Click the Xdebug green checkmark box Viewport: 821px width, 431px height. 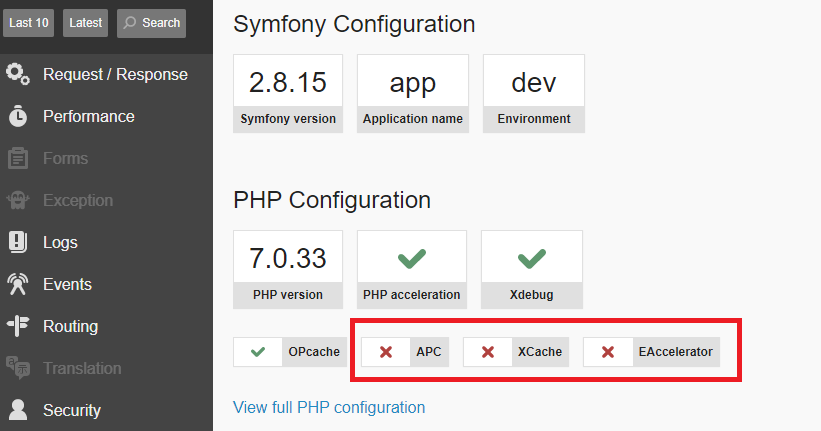coord(530,258)
